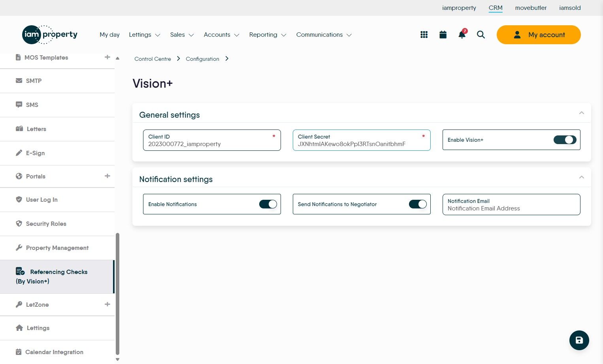
Task: Click the iamproperty logo
Action: tap(50, 35)
